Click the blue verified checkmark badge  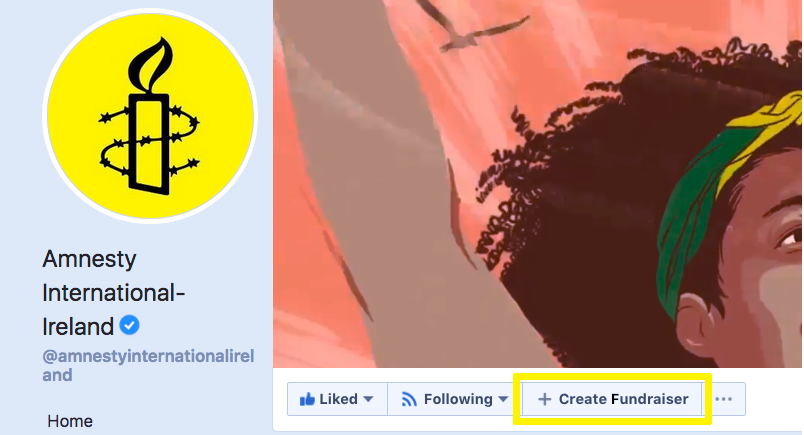click(x=129, y=325)
